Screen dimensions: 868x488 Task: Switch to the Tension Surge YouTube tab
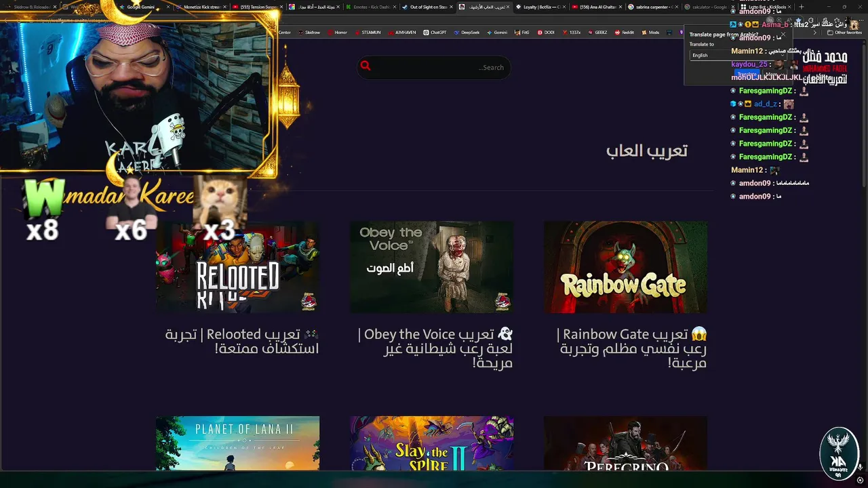click(258, 7)
